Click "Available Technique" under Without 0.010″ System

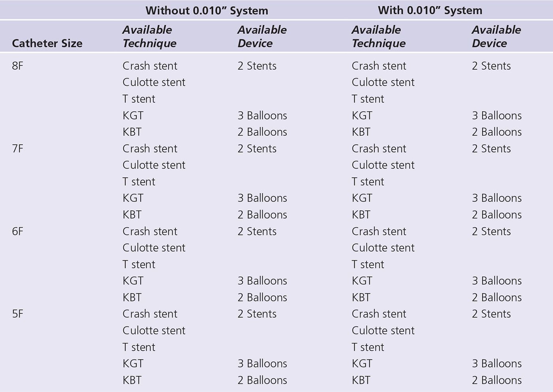tap(149, 36)
